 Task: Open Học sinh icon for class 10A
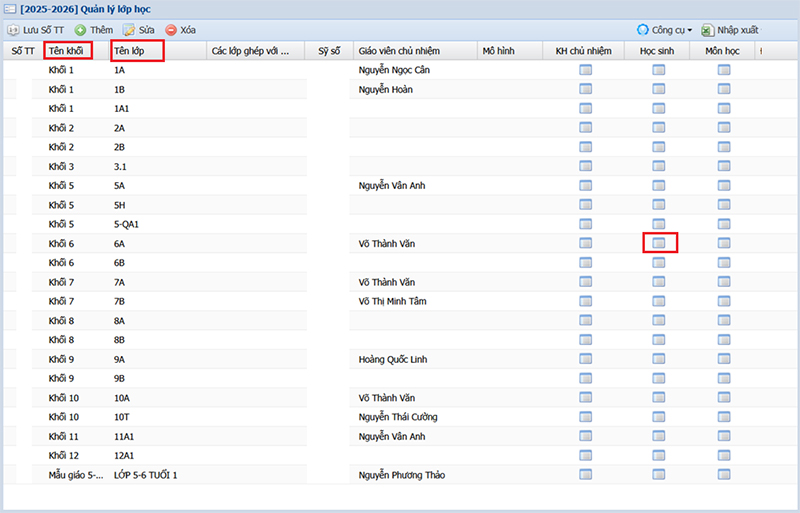point(659,397)
